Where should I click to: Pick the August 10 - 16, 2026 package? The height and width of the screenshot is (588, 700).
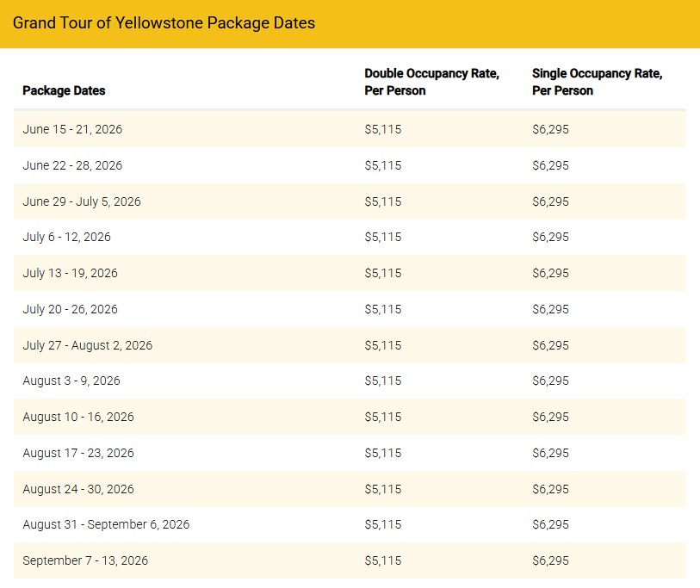pyautogui.click(x=78, y=417)
